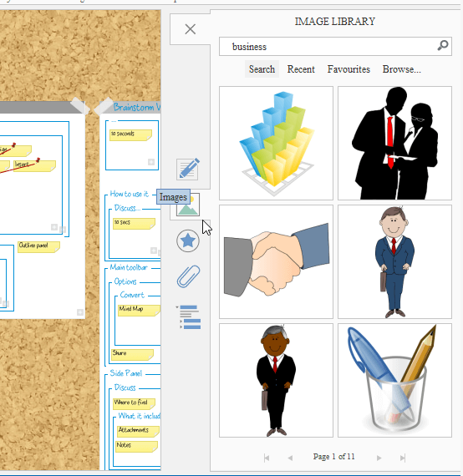Select the handshake image thumbnail

(276, 261)
